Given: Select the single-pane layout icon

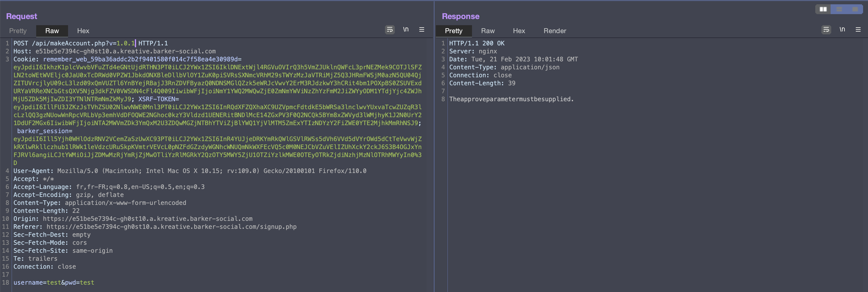Looking at the screenshot, I should tap(855, 10).
